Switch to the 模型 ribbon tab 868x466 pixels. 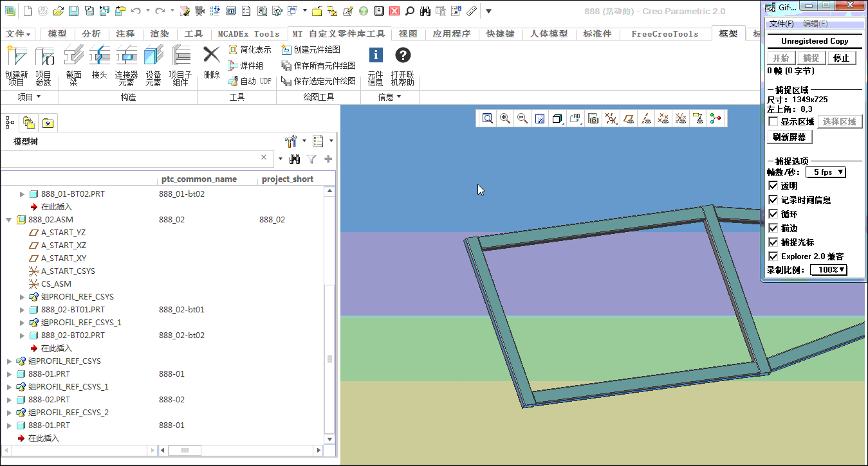click(x=57, y=34)
